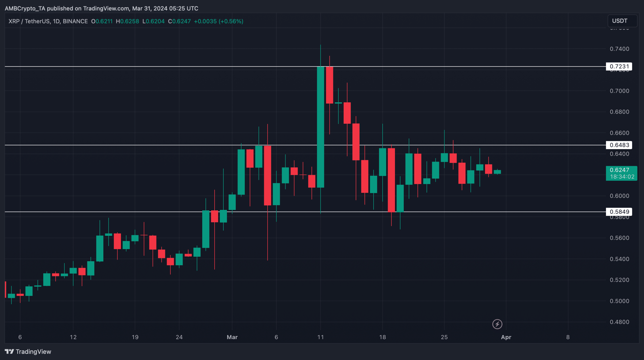The width and height of the screenshot is (644, 360).
Task: Click the 0.6600 price axis label
Action: click(x=619, y=133)
